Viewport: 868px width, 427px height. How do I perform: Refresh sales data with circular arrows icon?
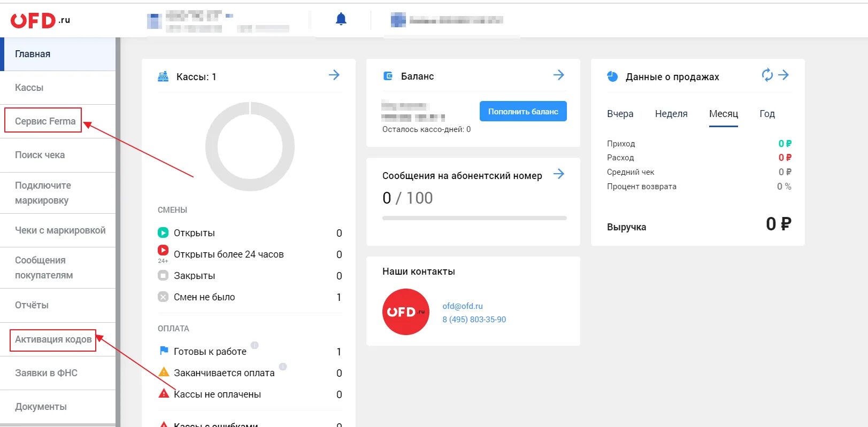[x=767, y=75]
